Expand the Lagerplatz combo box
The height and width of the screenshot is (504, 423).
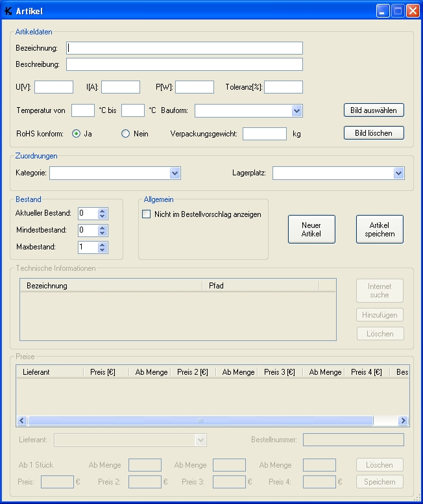pyautogui.click(x=398, y=173)
